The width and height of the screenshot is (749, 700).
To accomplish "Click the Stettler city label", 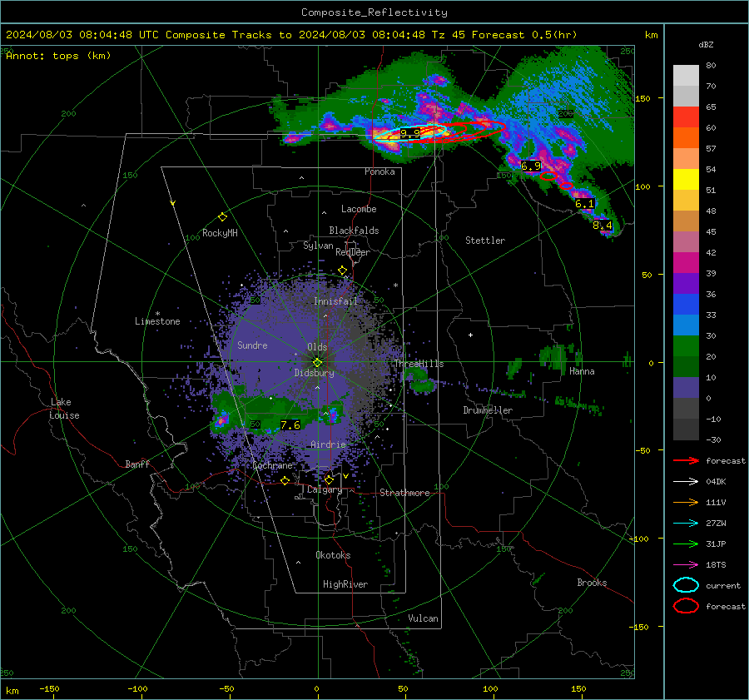I will pyautogui.click(x=485, y=241).
